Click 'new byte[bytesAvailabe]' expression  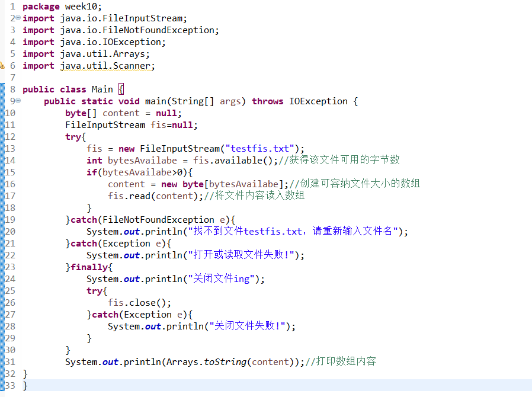pos(222,184)
